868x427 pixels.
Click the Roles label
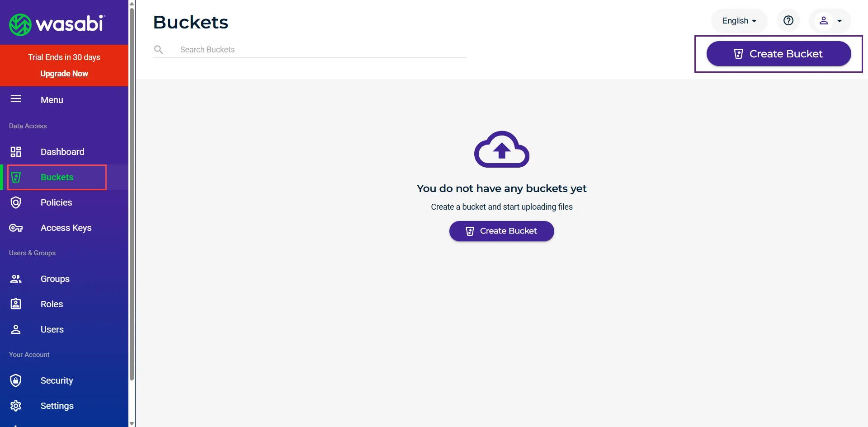52,304
